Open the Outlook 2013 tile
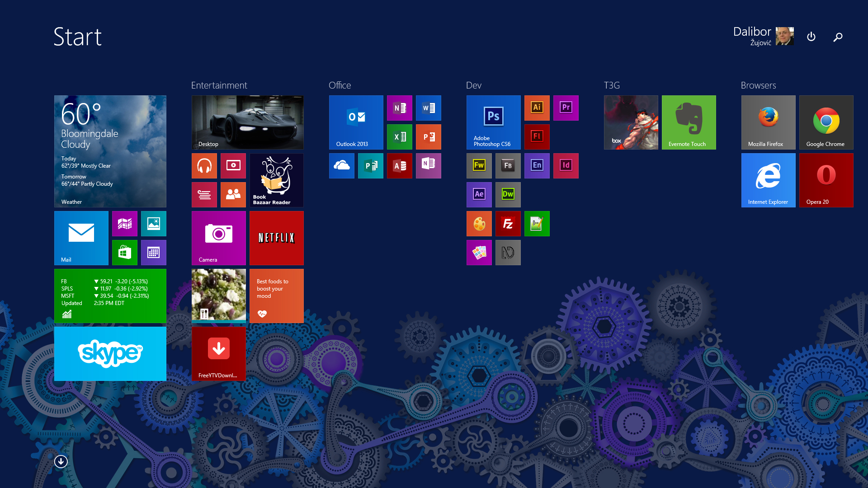The image size is (868, 488). click(356, 122)
